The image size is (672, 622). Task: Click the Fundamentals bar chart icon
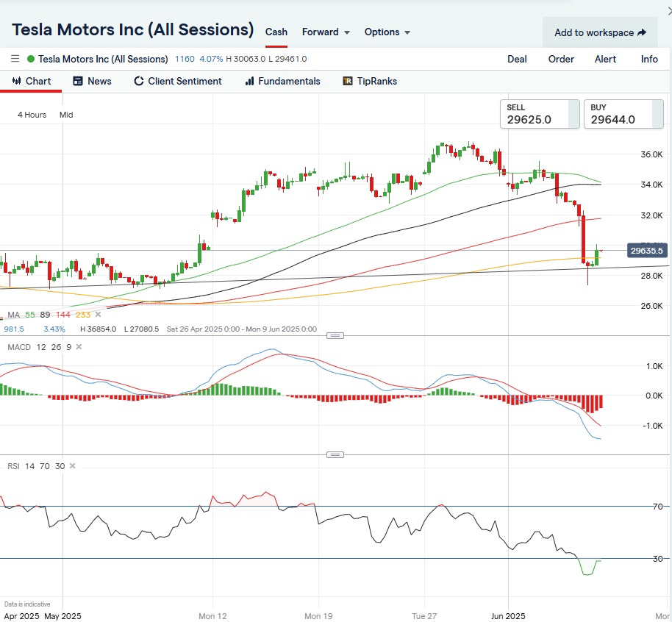click(x=249, y=81)
